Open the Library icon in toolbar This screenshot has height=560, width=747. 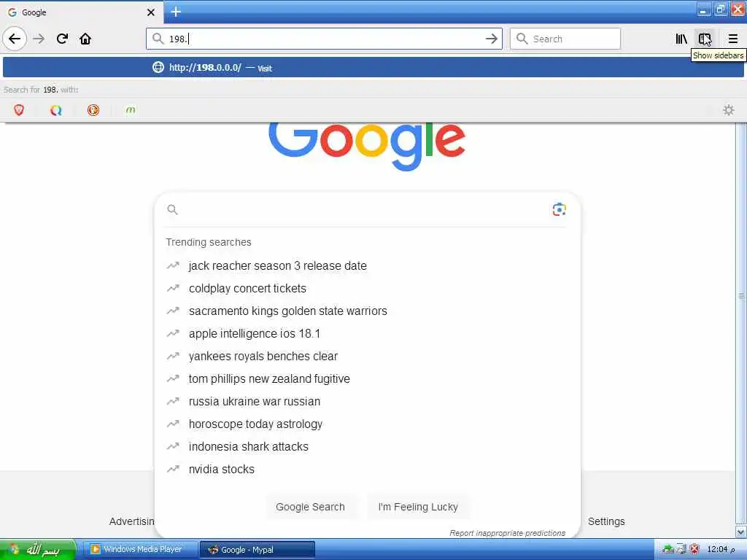[x=681, y=39]
